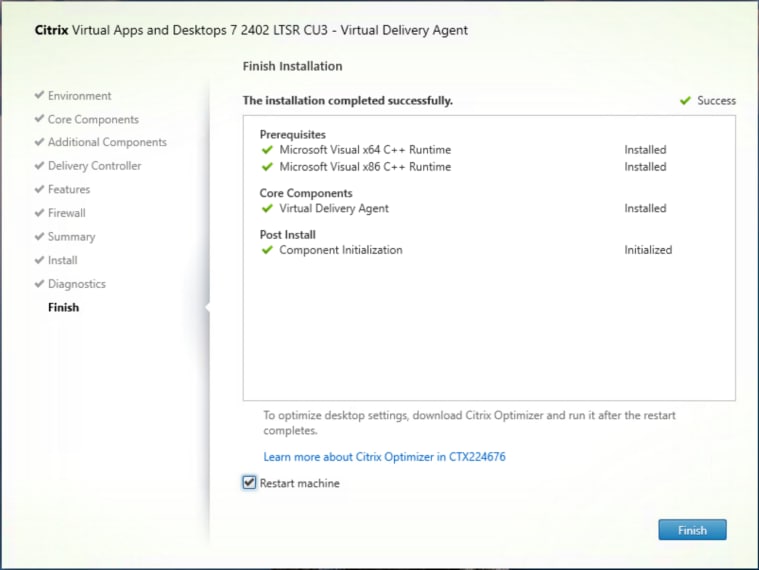759x570 pixels.
Task: Click Microsoft Visual x86 C++ Runtime text
Action: pos(365,167)
